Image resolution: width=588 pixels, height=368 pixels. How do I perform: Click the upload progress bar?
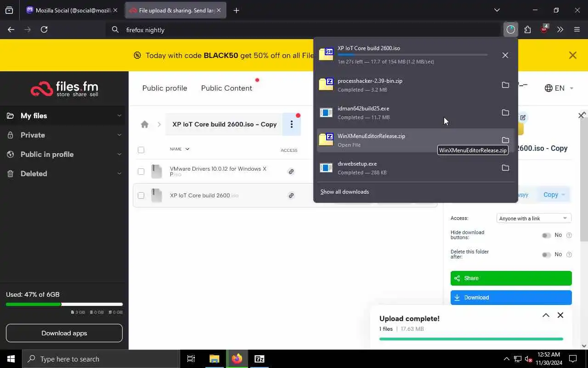tap(471, 339)
